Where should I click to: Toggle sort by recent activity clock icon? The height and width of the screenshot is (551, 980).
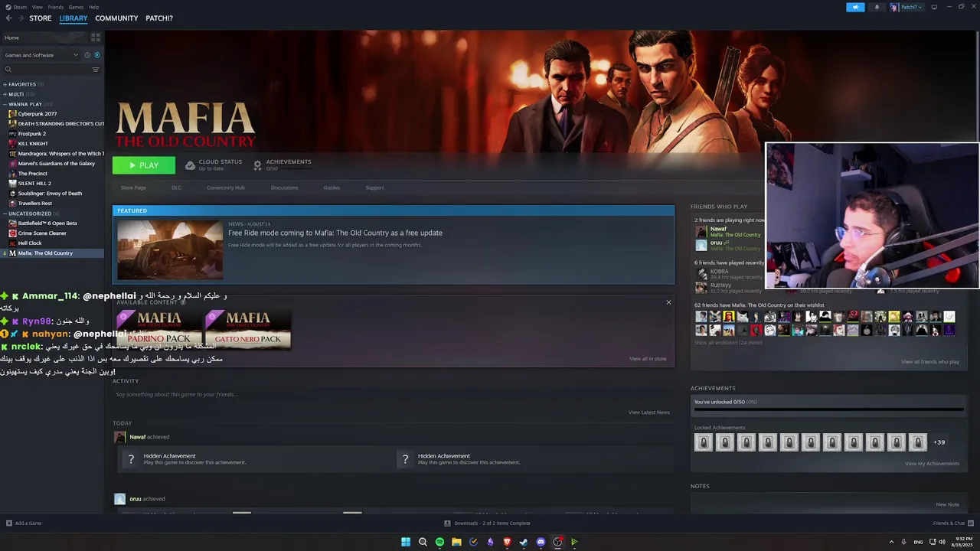pos(87,55)
